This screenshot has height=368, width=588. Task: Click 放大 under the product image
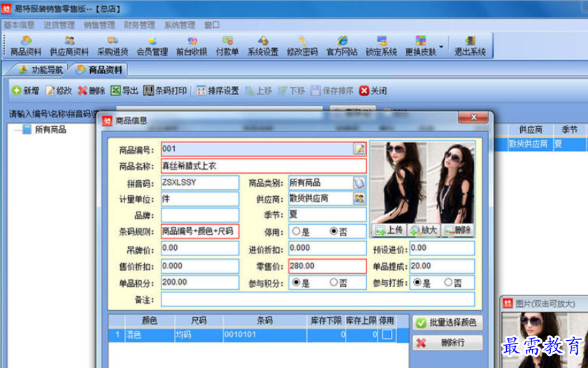(x=424, y=230)
